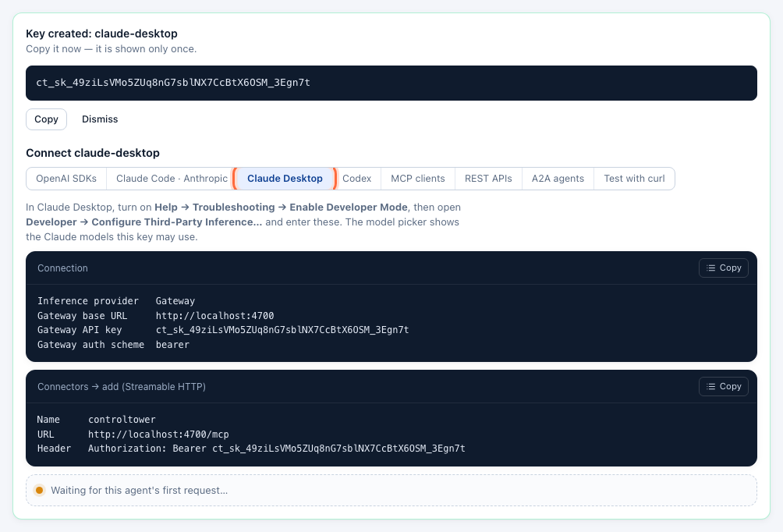Click the Configure Third-Party Inference... text
This screenshot has width=783, height=532.
tap(177, 222)
